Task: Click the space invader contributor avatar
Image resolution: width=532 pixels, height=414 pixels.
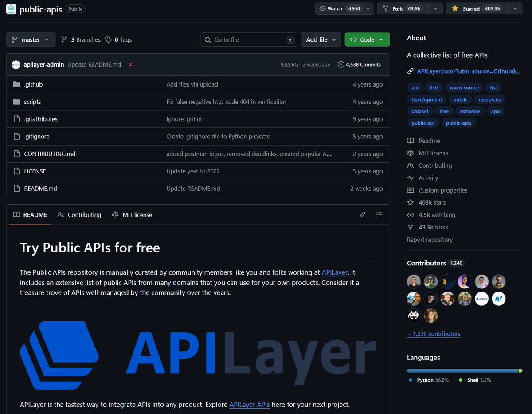Action: point(414,315)
